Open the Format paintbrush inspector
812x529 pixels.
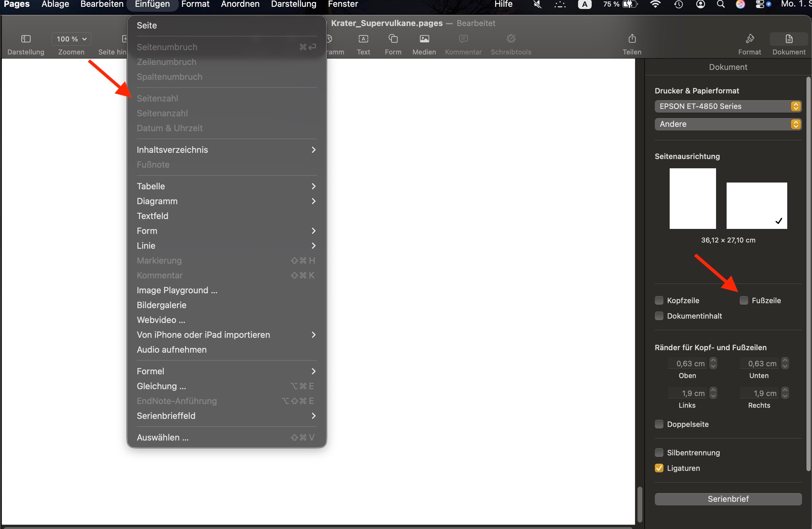[x=749, y=39]
